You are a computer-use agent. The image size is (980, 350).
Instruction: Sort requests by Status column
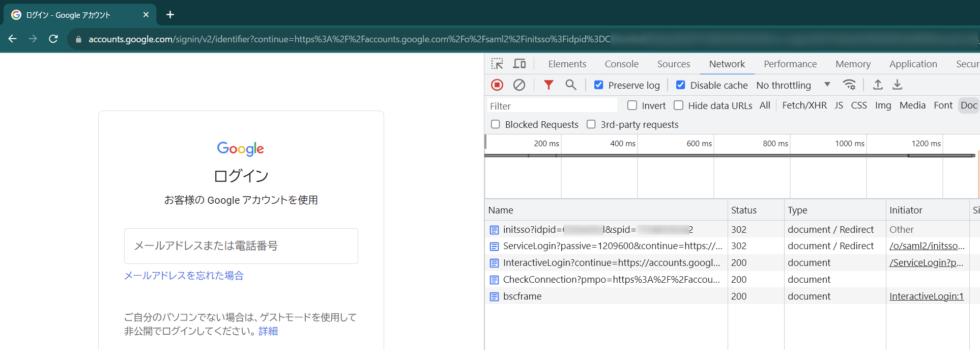coord(756,210)
